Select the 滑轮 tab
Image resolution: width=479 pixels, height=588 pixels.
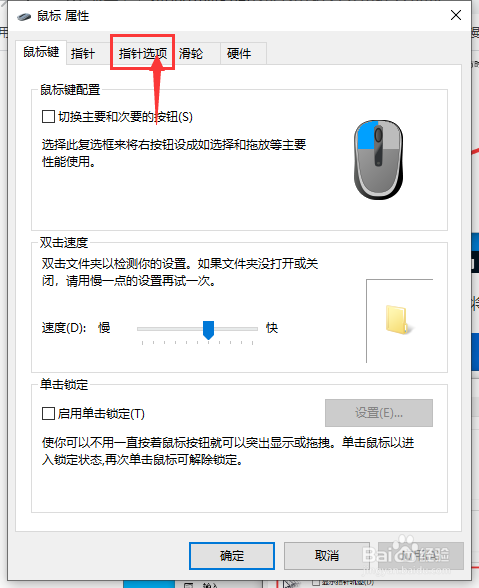coord(191,54)
